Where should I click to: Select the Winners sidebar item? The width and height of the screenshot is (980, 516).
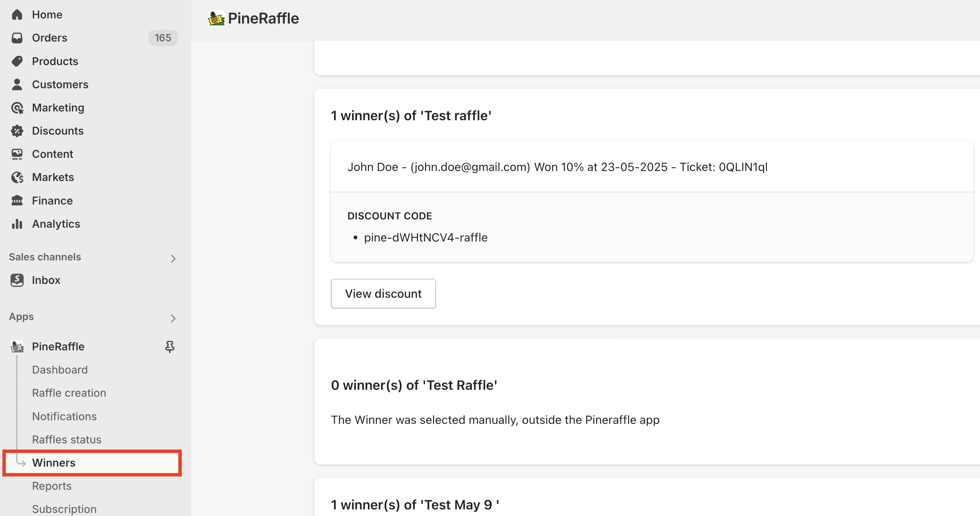[x=92, y=463]
